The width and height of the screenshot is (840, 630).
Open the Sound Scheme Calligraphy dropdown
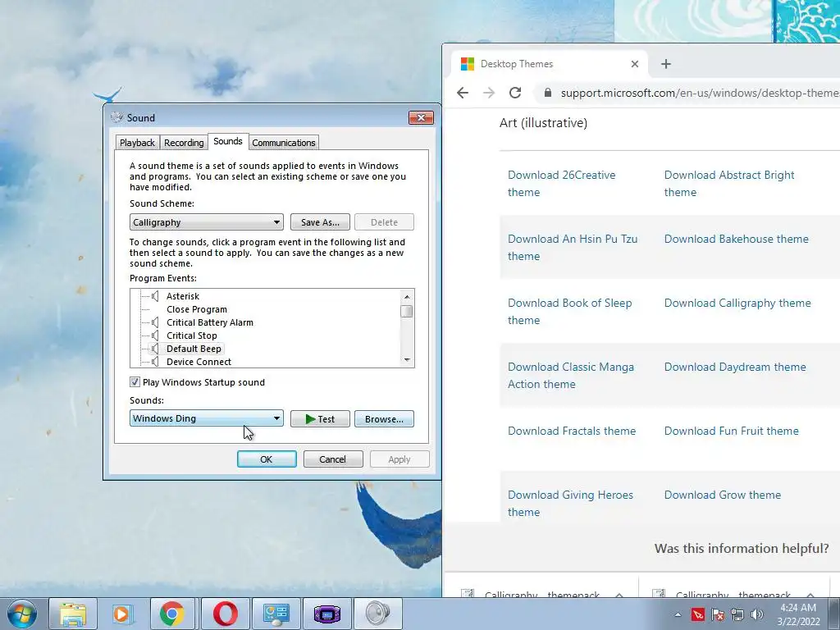click(x=207, y=221)
